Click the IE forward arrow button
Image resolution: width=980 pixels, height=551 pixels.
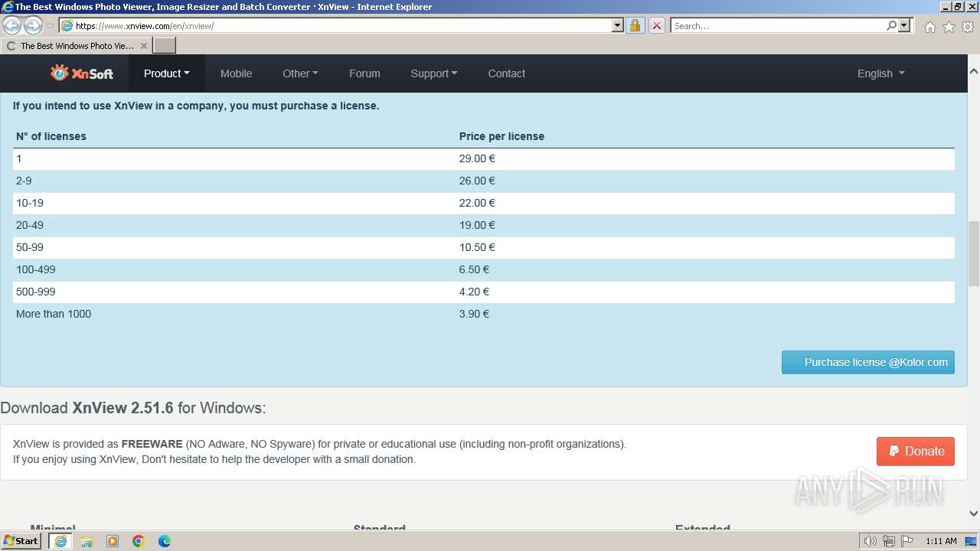(x=33, y=25)
